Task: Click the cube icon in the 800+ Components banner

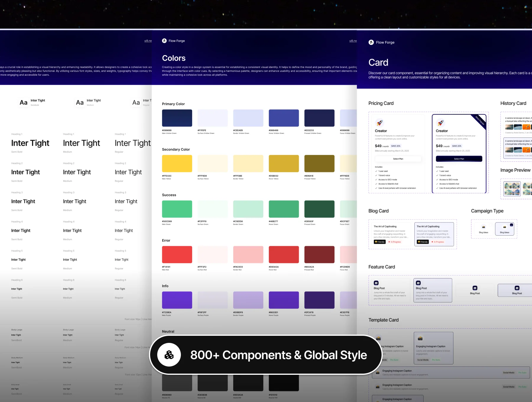Action: [169, 355]
